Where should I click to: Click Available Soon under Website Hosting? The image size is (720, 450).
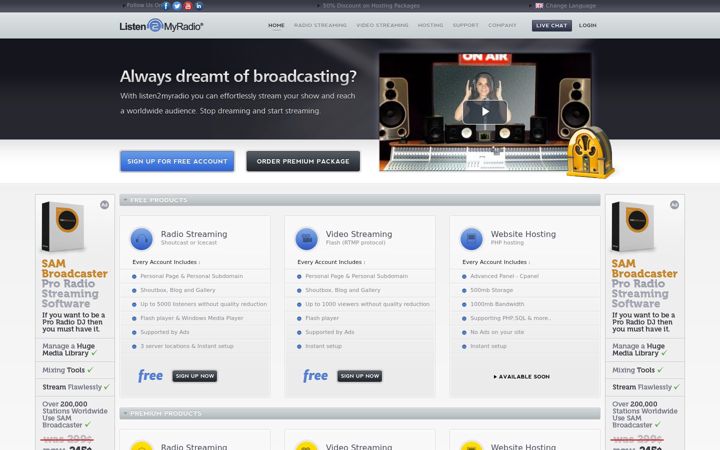coord(522,377)
